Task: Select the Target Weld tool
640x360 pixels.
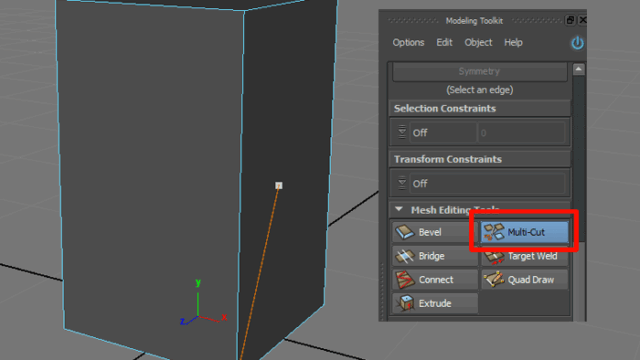Action: pos(525,257)
